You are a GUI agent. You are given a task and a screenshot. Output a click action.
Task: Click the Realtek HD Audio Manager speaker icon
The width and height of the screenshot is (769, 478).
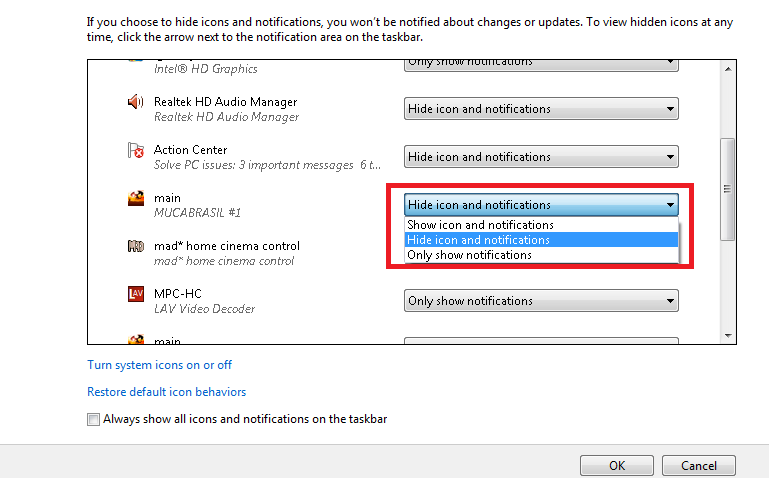click(136, 102)
